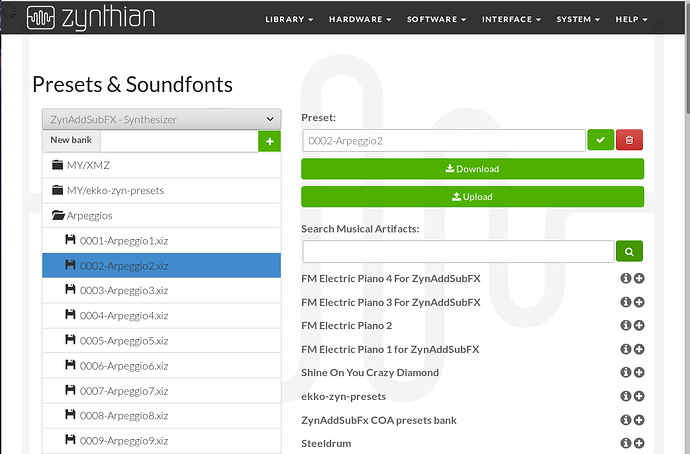
Task: Show info for FM Electric Piano 3
Action: click(626, 302)
